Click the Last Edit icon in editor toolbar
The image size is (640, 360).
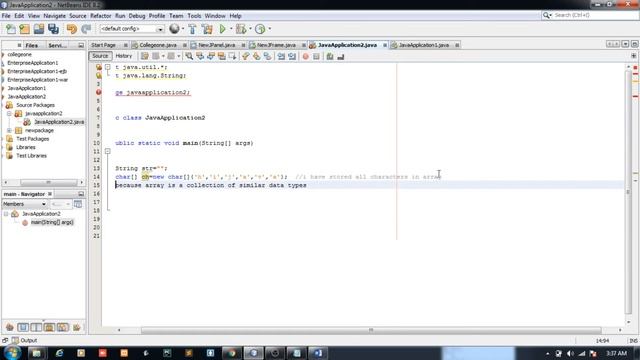145,56
